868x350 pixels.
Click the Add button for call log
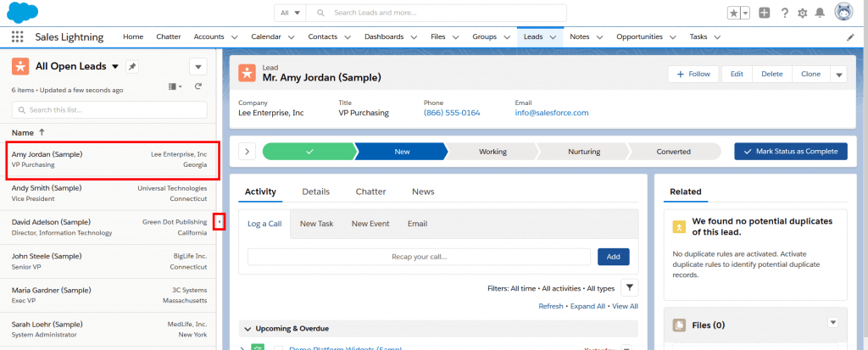614,257
